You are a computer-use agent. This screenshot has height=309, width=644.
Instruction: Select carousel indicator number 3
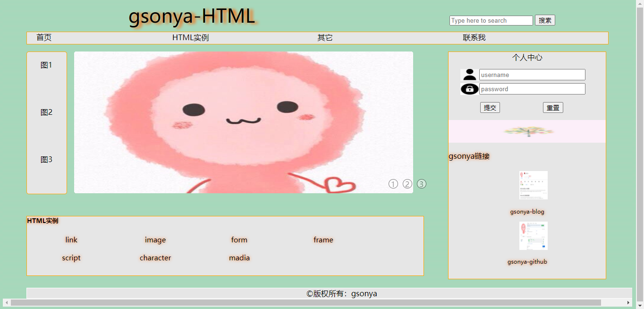[x=421, y=184]
